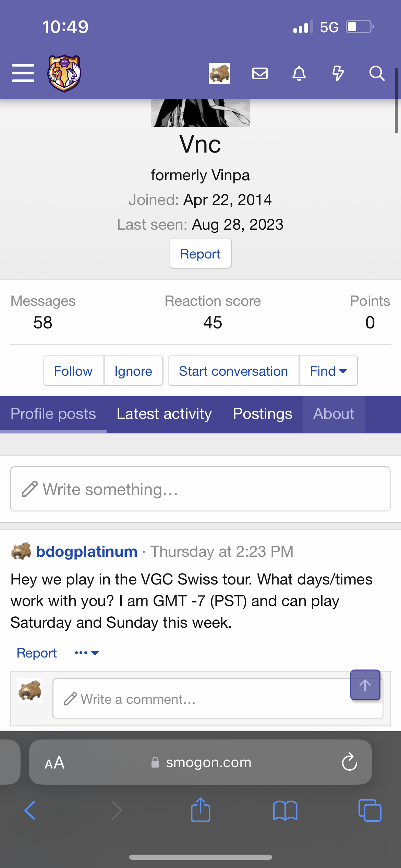Expand the three-dots post options menu
This screenshot has width=401, height=868.
tap(87, 653)
